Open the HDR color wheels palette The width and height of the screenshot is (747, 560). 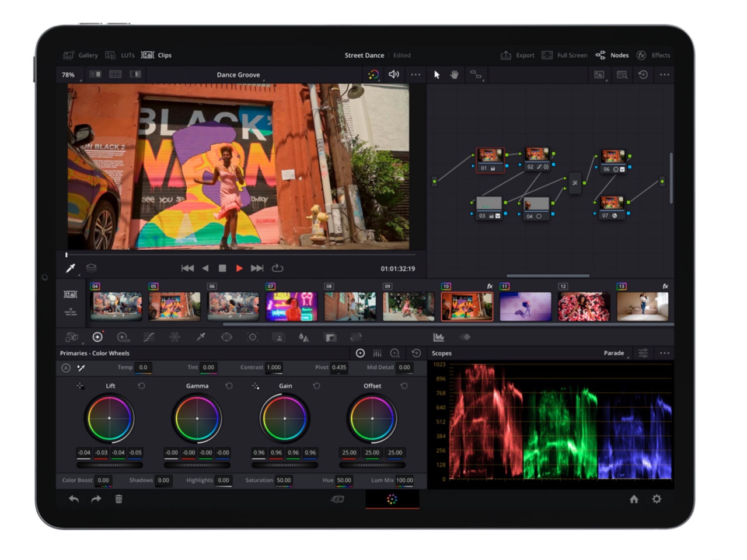123,337
